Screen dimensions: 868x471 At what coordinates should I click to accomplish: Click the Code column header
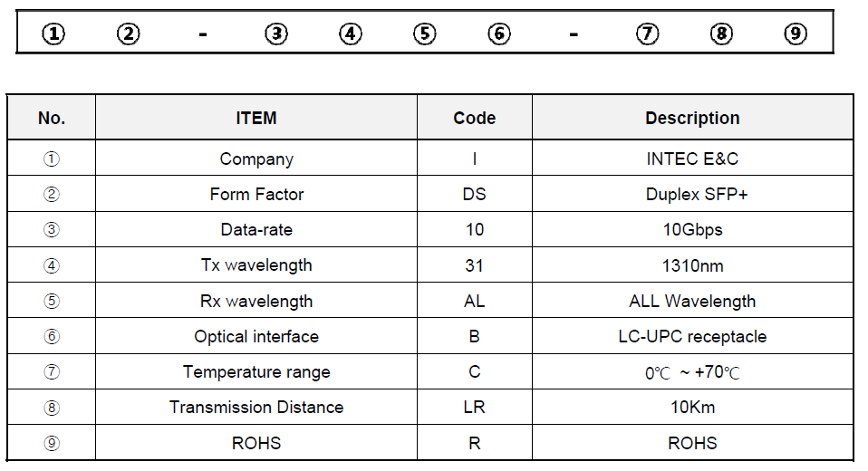pos(475,118)
